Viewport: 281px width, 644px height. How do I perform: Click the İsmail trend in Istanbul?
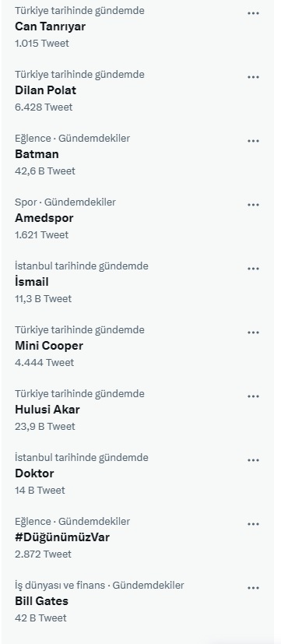[x=32, y=282]
